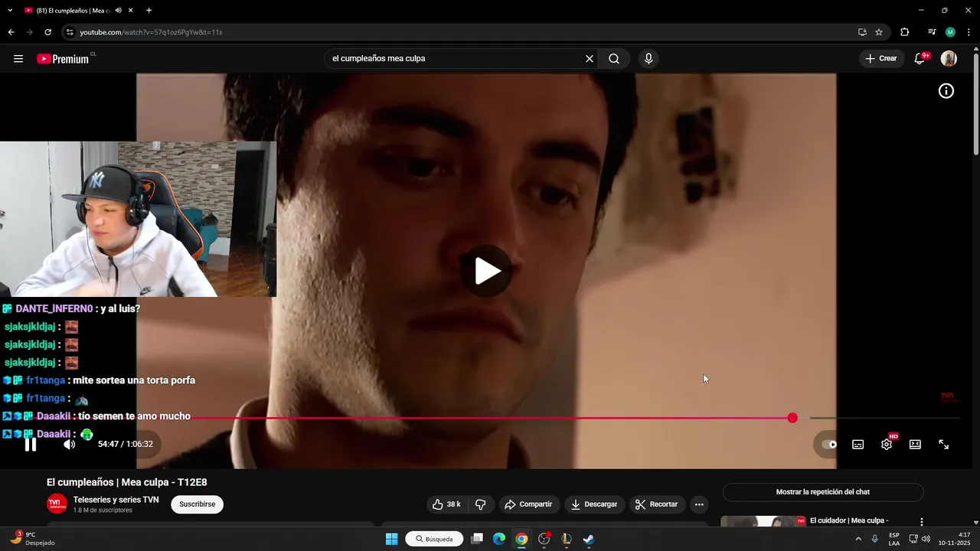Open the YouTube guide hamburger menu

(x=18, y=59)
